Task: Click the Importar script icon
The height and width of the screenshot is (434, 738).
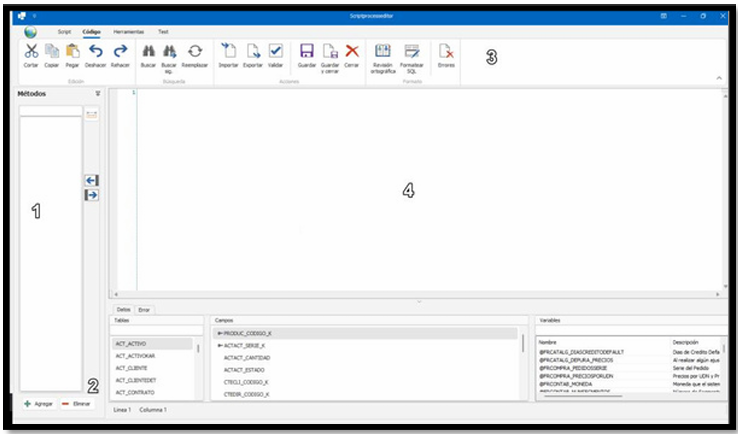Action: (x=228, y=51)
